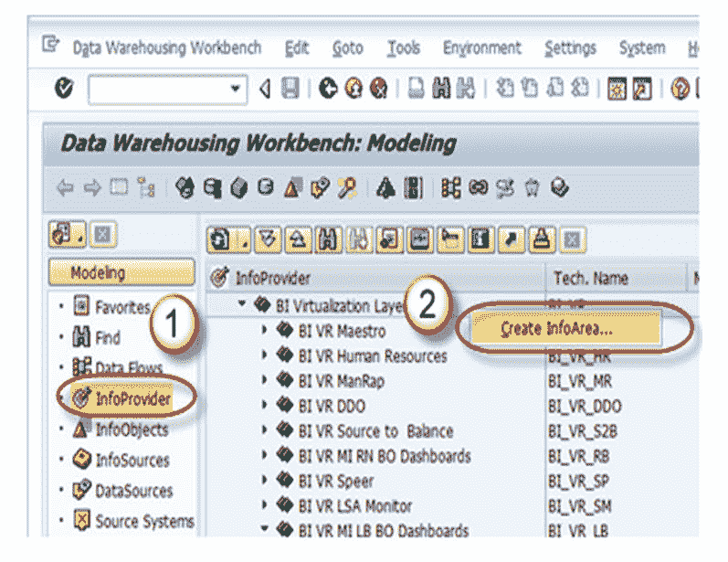Expand the BI VR DDO node
Screen dimensions: 728x562
[x=264, y=405]
